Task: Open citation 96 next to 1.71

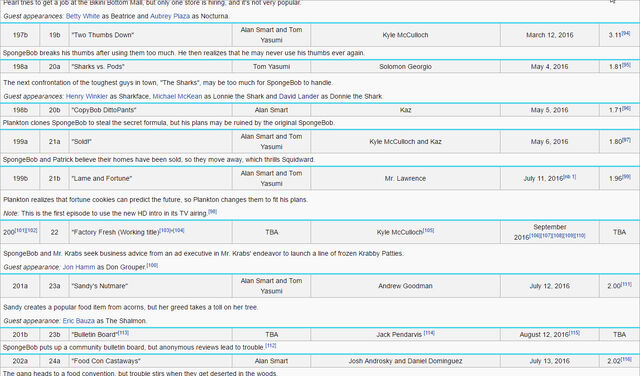Action: 626,108
